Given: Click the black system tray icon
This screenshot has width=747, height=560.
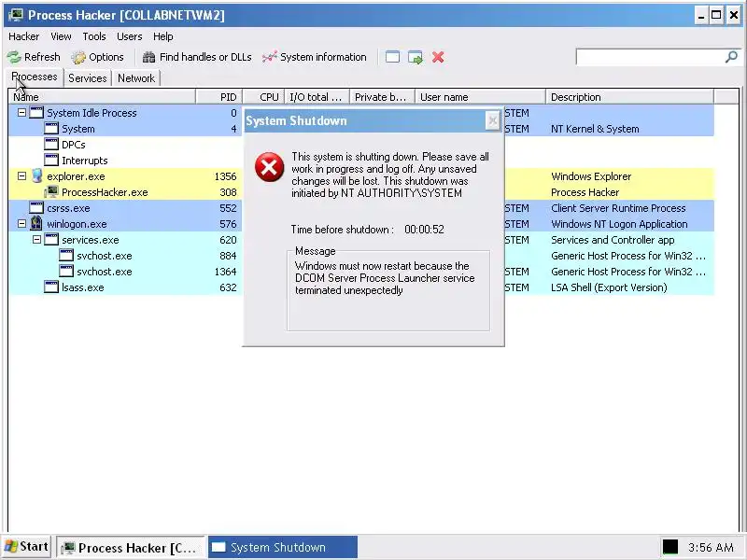Looking at the screenshot, I should click(x=670, y=547).
